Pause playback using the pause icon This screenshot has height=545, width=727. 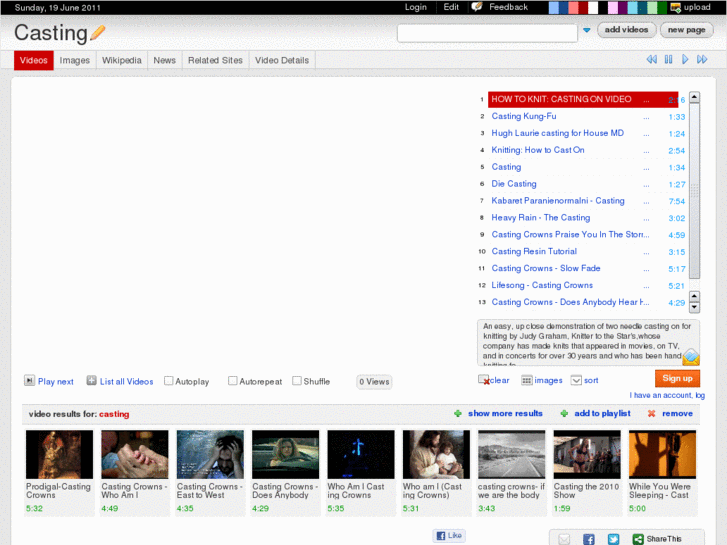[x=668, y=59]
